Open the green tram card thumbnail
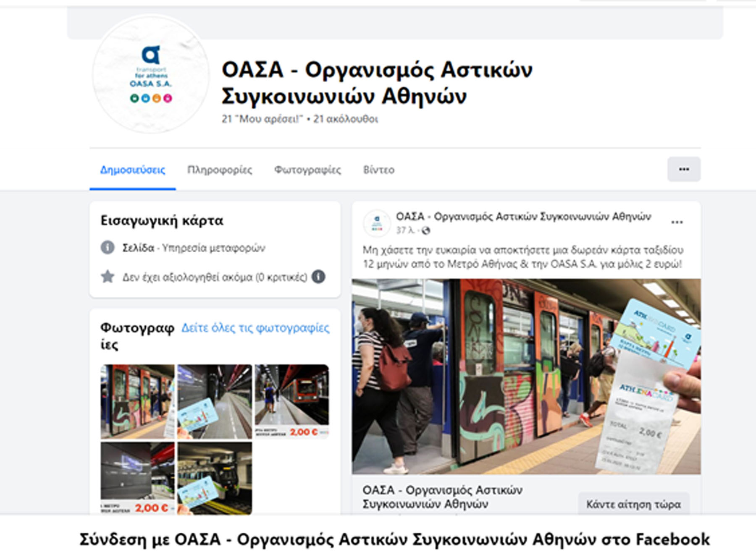The width and height of the screenshot is (756, 560). [x=215, y=478]
